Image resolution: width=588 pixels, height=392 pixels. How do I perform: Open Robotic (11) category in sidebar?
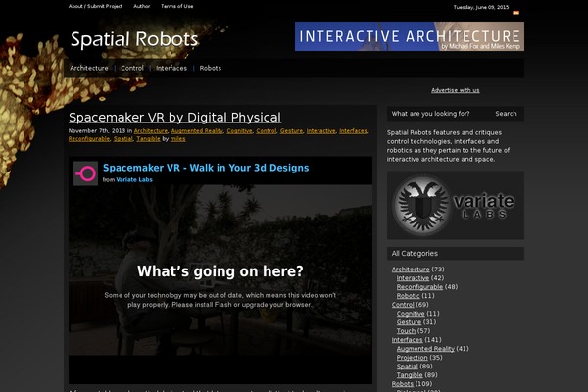(x=409, y=296)
